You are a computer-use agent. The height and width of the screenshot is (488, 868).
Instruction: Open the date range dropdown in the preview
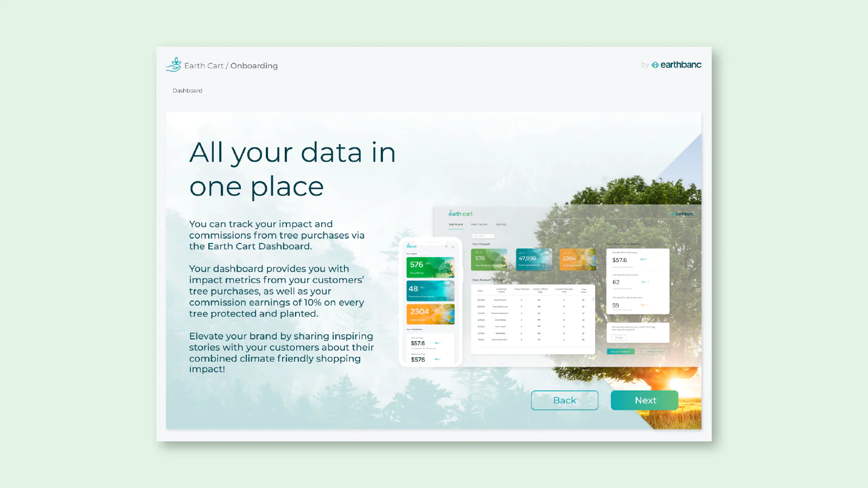click(483, 236)
